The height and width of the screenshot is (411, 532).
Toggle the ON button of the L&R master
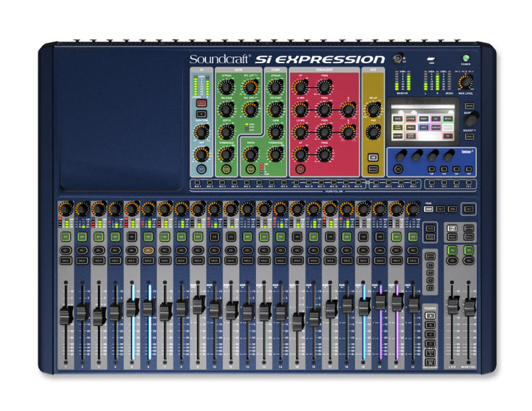[453, 251]
